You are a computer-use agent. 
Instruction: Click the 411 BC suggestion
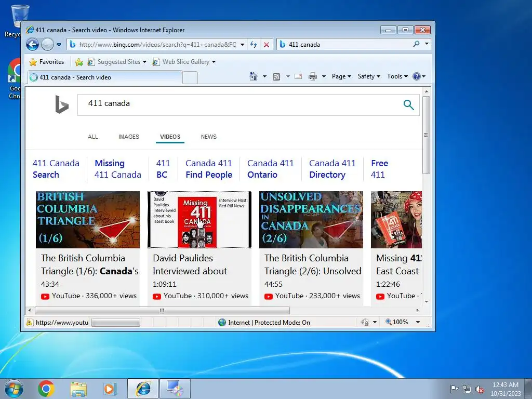pos(163,169)
